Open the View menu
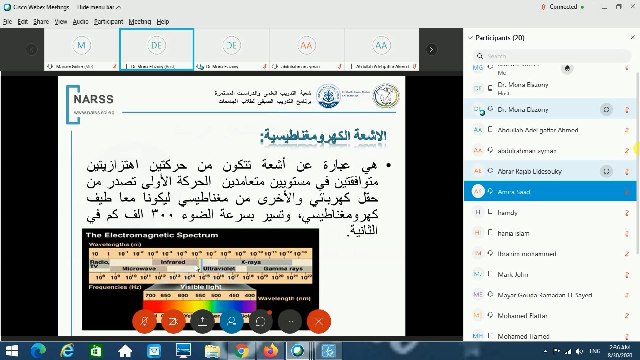 (x=61, y=22)
